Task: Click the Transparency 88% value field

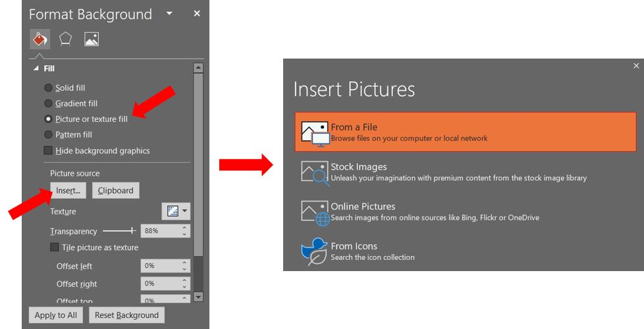Action: [160, 231]
